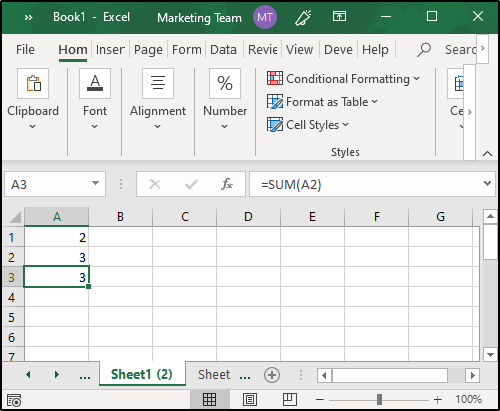The width and height of the screenshot is (500, 411).
Task: Expand the formula bar chevron
Action: tap(487, 183)
